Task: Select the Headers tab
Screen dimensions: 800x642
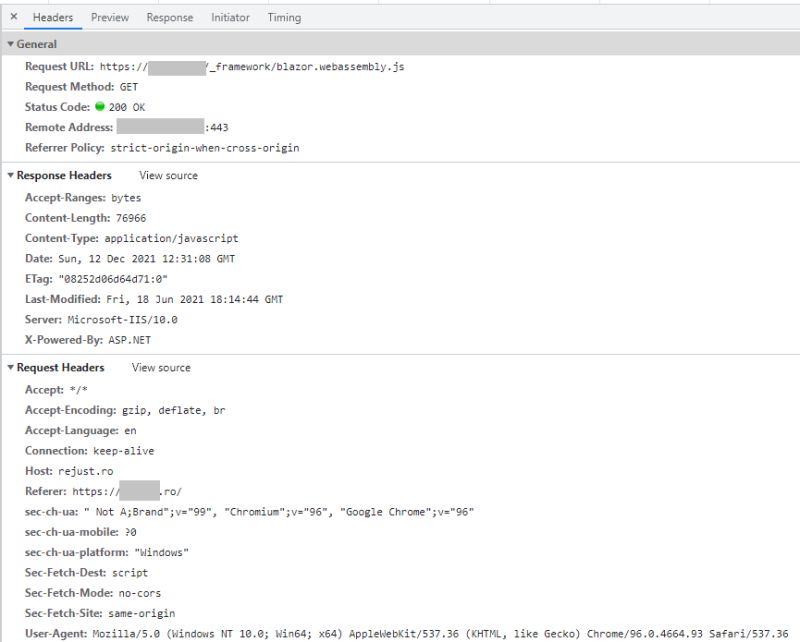Action: pos(52,17)
